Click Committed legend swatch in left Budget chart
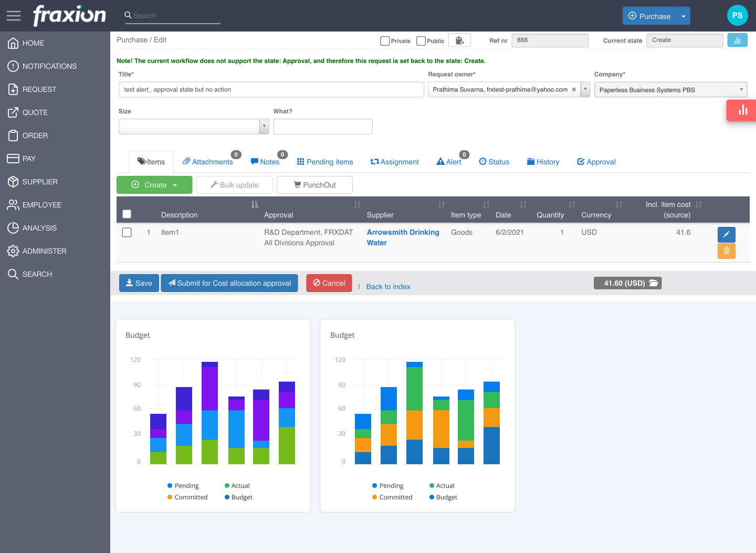 point(170,497)
